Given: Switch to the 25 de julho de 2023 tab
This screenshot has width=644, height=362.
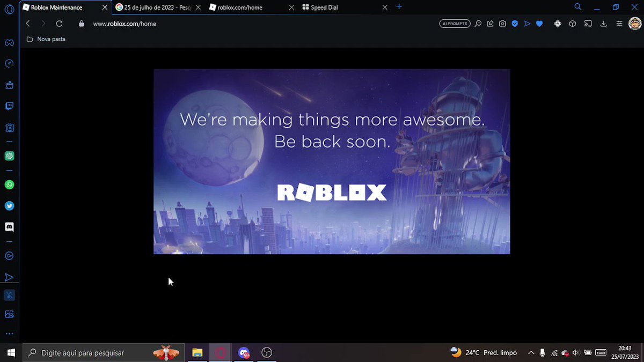Looking at the screenshot, I should (x=158, y=8).
